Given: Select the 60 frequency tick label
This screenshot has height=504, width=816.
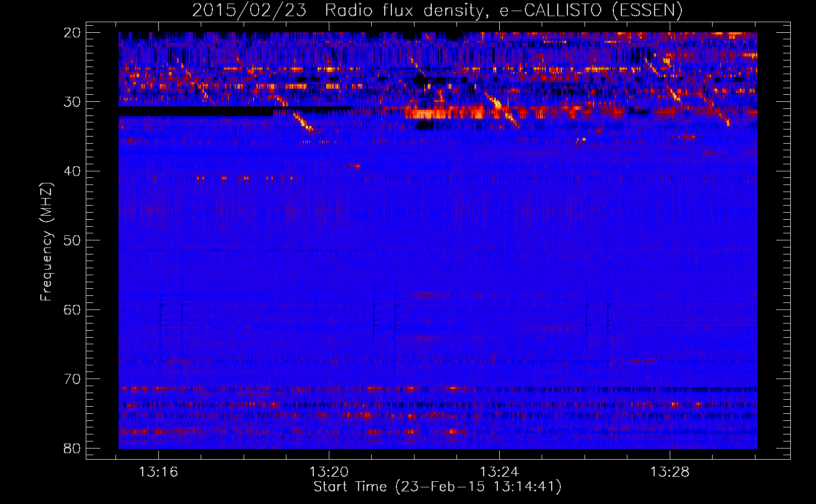Looking at the screenshot, I should pyautogui.click(x=73, y=309).
